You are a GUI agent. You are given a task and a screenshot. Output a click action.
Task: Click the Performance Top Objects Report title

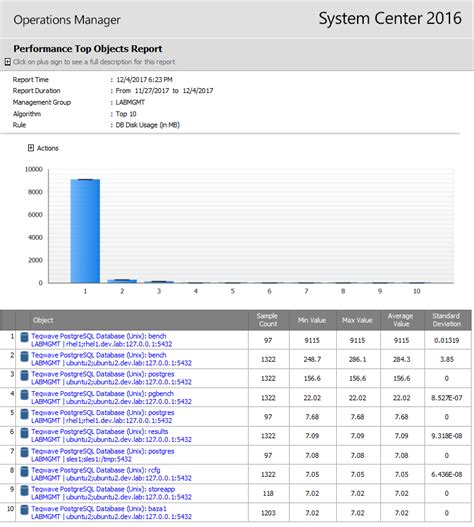[x=88, y=49]
